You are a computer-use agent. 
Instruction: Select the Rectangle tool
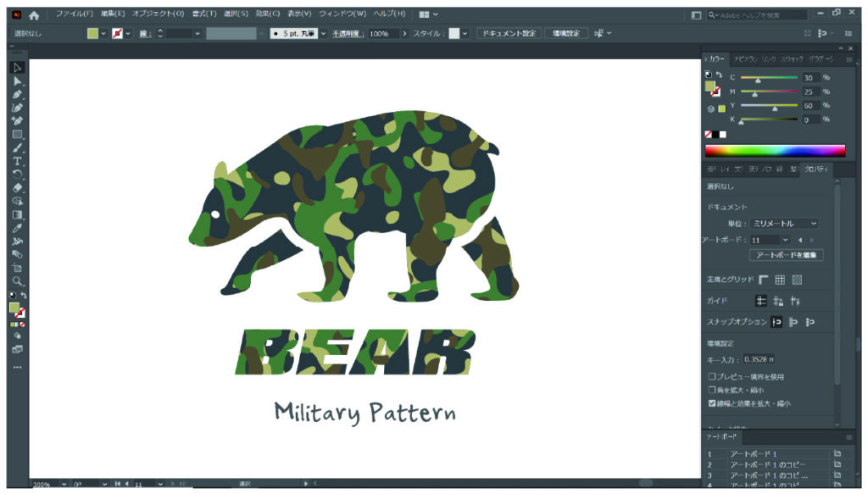pyautogui.click(x=17, y=135)
